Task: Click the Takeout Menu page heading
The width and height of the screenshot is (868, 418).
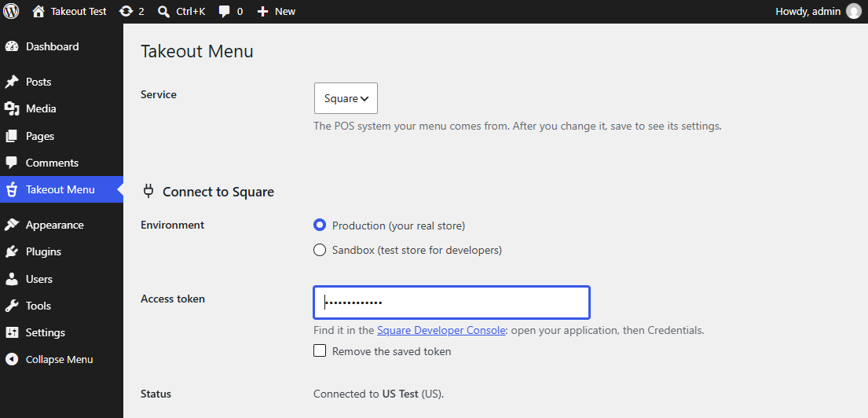Action: [197, 52]
